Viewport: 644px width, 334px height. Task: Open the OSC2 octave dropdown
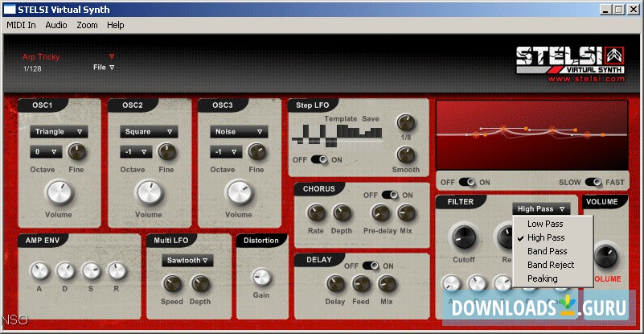pyautogui.click(x=136, y=151)
